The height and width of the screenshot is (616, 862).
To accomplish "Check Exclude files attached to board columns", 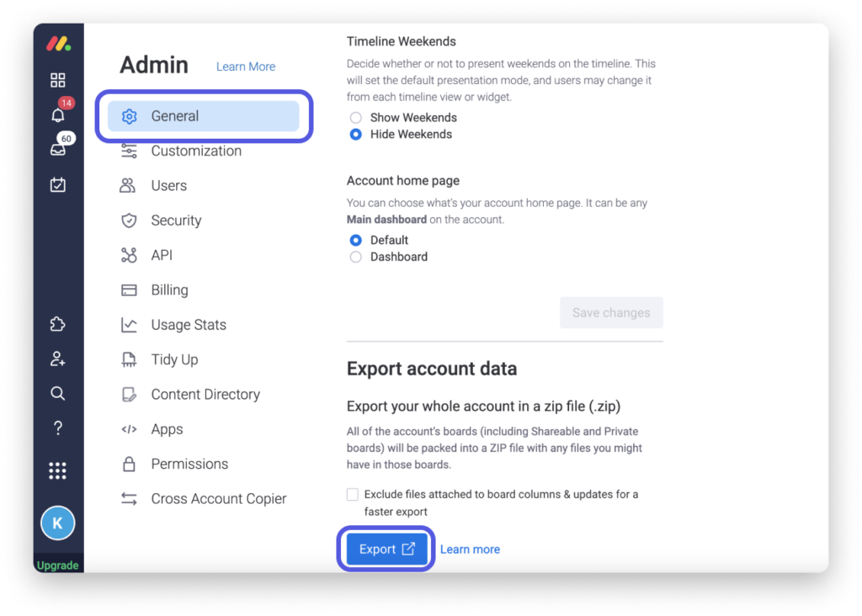I will point(353,495).
